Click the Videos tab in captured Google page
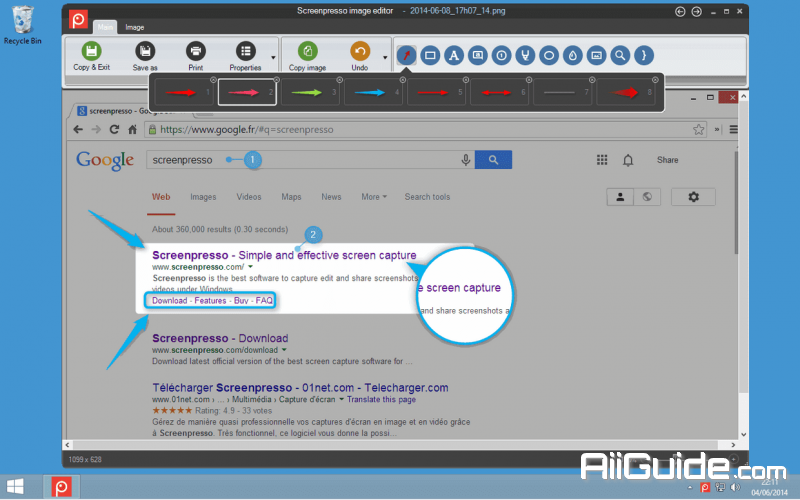Image resolution: width=800 pixels, height=500 pixels. pyautogui.click(x=248, y=197)
